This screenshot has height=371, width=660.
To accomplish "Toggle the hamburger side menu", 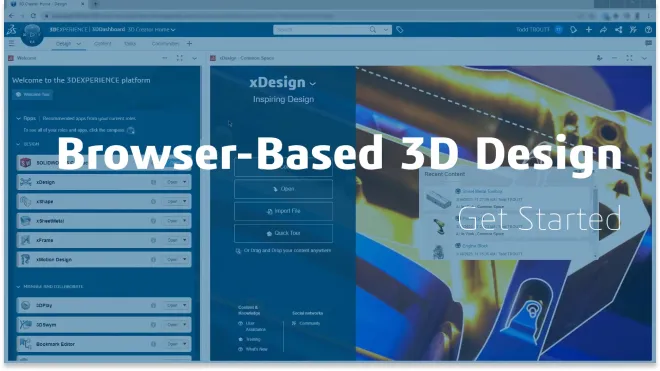I will (12, 43).
